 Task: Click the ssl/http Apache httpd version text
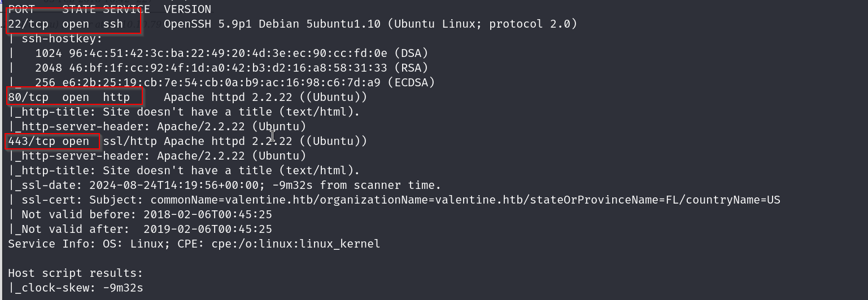(x=235, y=141)
